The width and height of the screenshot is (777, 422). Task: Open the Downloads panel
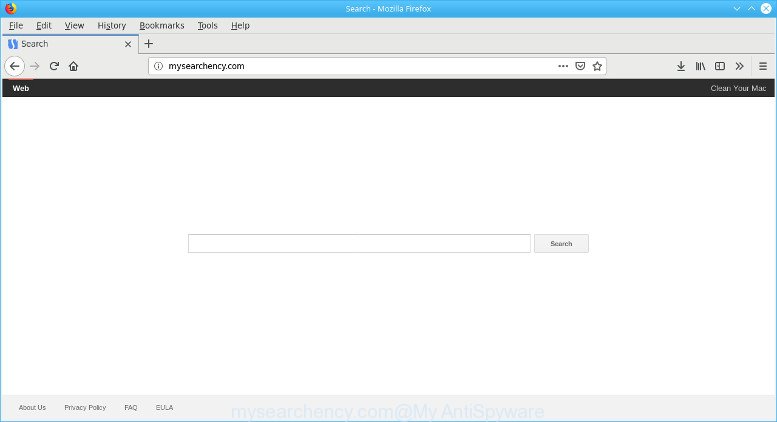click(681, 66)
